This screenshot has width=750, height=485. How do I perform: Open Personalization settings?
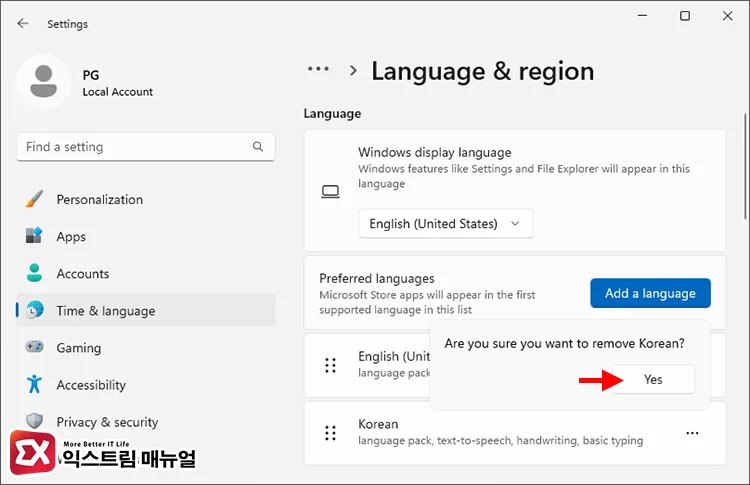pyautogui.click(x=99, y=199)
